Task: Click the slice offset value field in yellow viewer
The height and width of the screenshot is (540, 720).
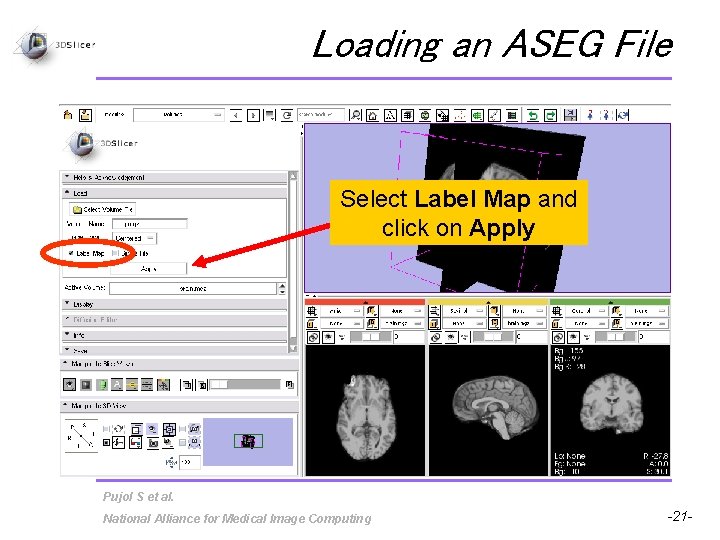Action: [x=531, y=337]
